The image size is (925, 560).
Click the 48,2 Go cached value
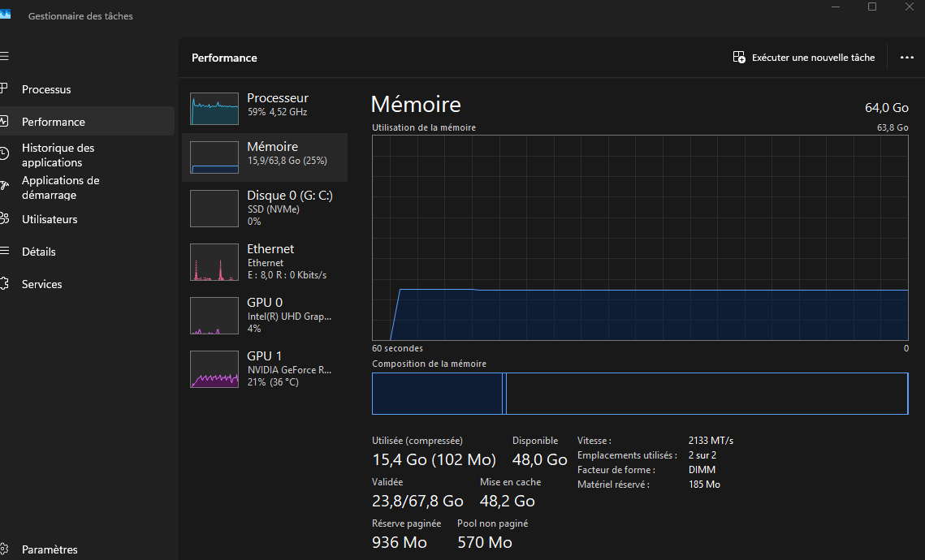[x=508, y=501]
